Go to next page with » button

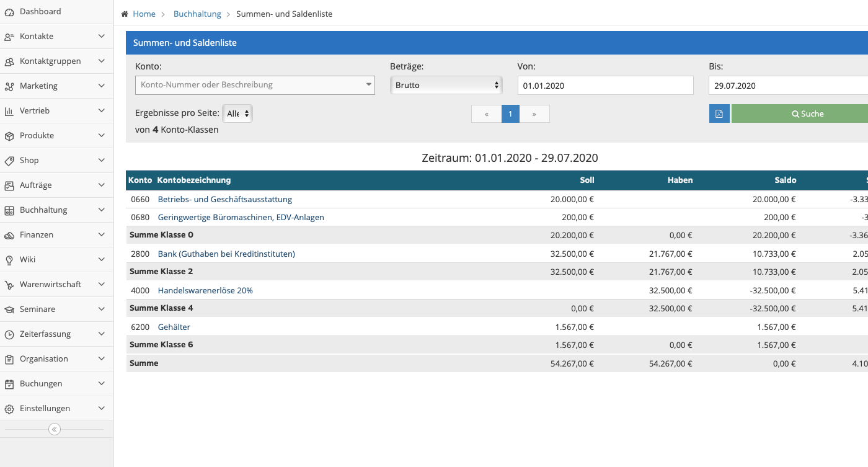point(534,114)
